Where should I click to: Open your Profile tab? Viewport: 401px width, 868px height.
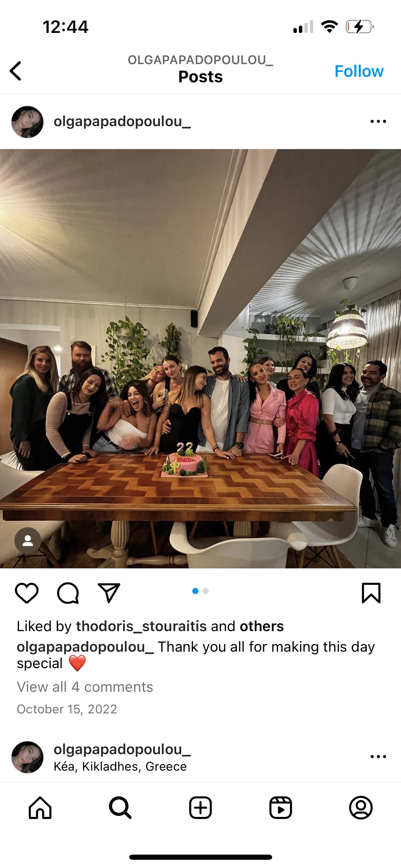click(361, 808)
